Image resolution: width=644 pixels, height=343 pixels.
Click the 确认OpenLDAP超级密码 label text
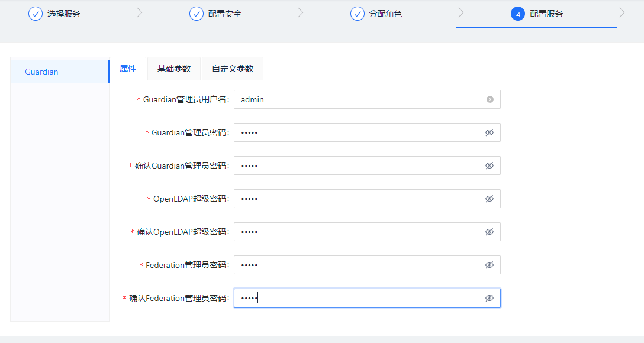point(183,232)
